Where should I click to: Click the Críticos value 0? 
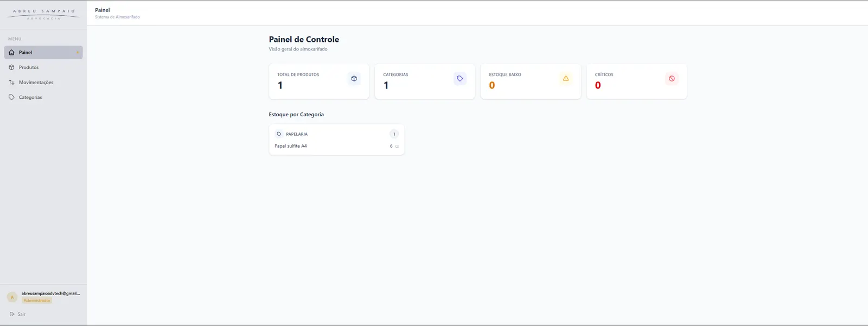tap(598, 85)
